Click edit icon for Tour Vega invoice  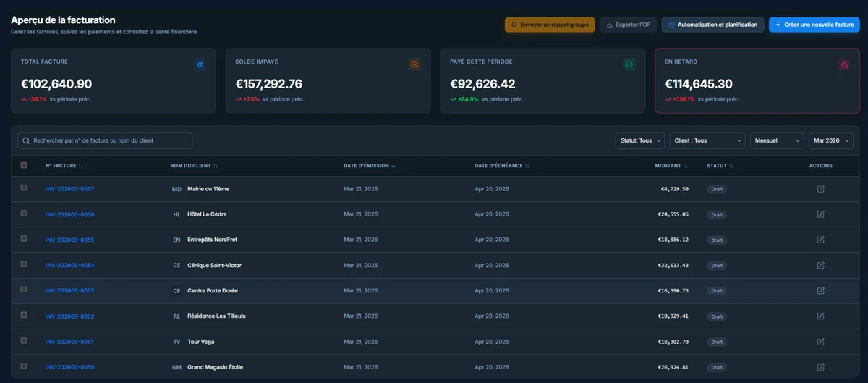point(820,342)
